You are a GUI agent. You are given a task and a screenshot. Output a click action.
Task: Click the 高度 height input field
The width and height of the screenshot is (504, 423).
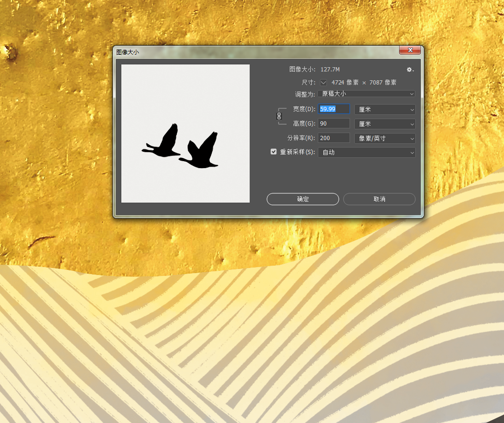(334, 124)
